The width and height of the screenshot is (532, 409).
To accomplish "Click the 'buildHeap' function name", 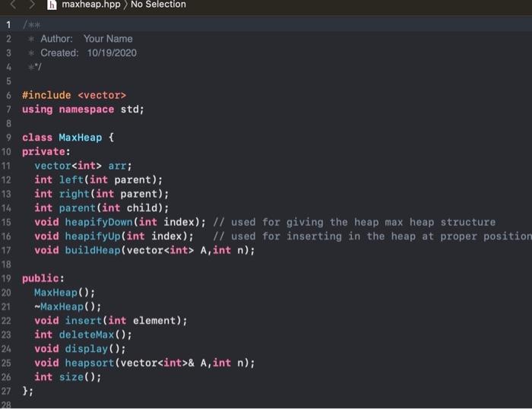I will (x=93, y=250).
